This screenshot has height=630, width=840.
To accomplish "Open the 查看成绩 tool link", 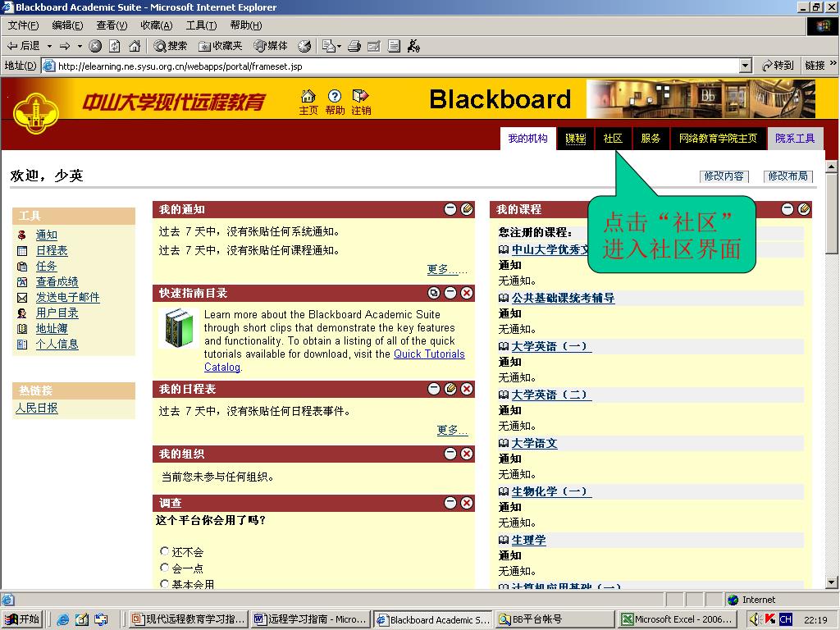I will pos(57,281).
